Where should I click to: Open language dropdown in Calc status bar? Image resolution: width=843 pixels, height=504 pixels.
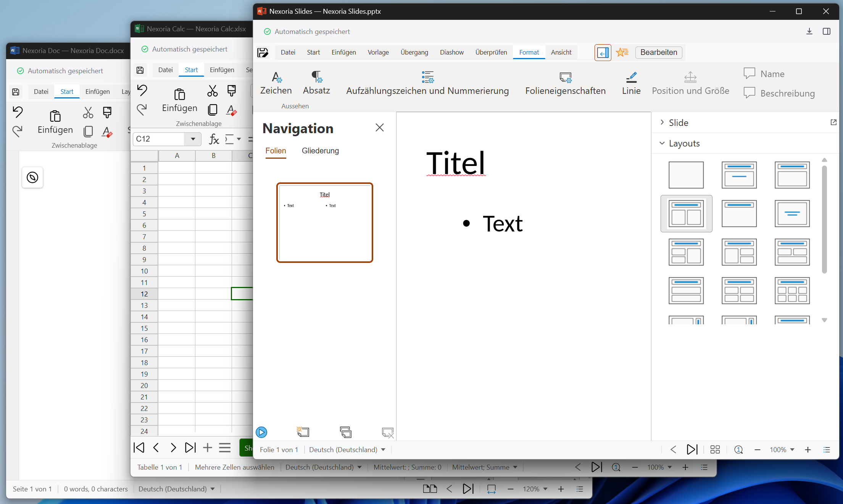pyautogui.click(x=323, y=467)
